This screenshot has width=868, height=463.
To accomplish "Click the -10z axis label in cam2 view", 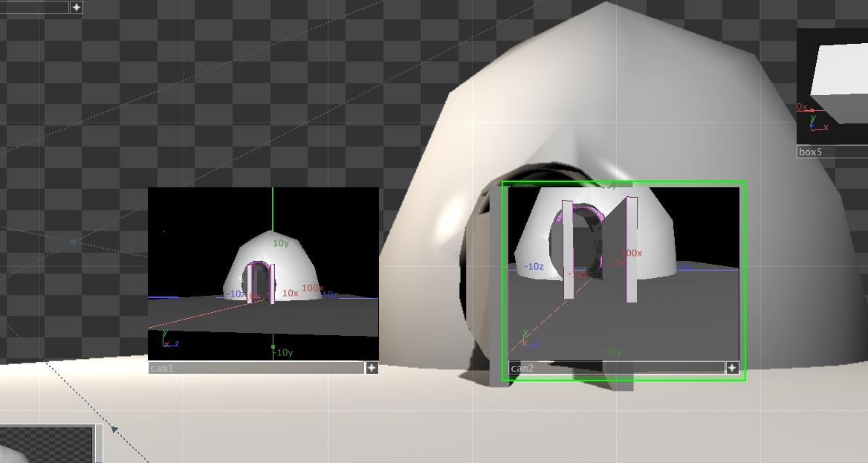I will pyautogui.click(x=534, y=266).
